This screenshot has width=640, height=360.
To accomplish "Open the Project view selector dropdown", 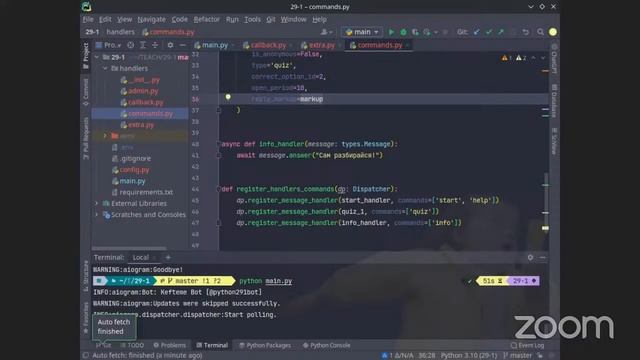I will (x=109, y=45).
